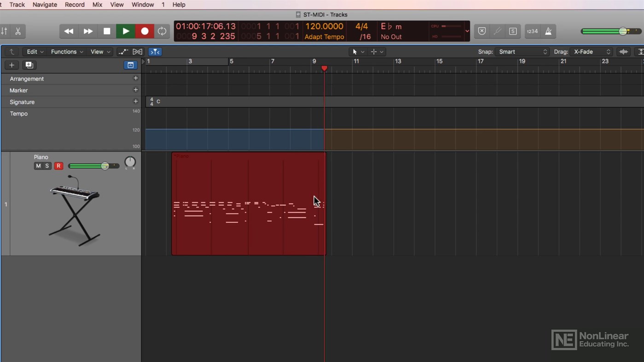The height and width of the screenshot is (362, 644).
Task: Click the playhead marker at bar 9
Action: (324, 68)
